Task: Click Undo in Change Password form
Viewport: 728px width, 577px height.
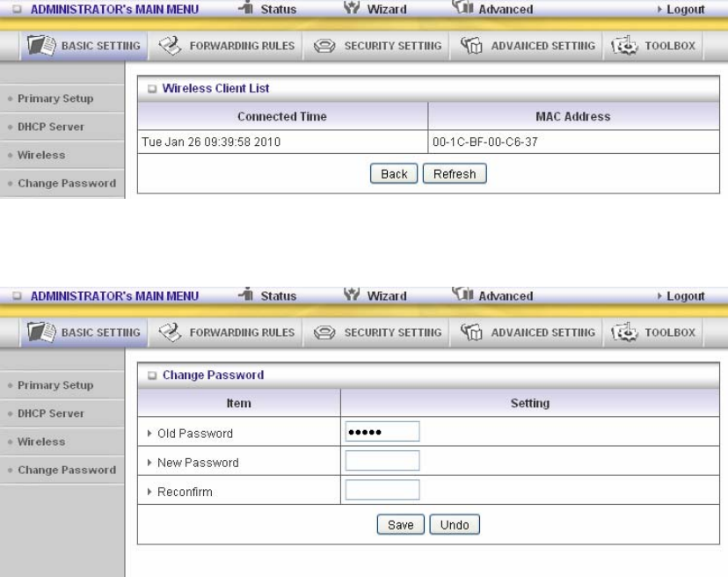Action: click(x=455, y=524)
